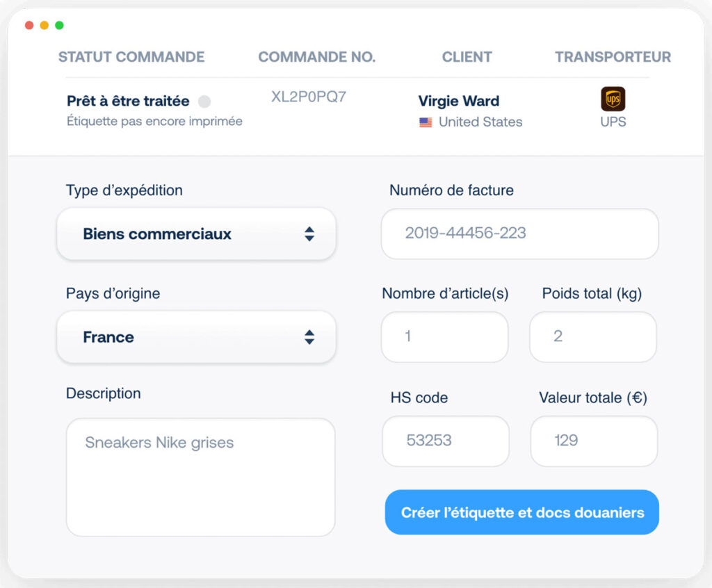Click the yellow traffic-light dot
The image size is (712, 588).
tap(44, 24)
